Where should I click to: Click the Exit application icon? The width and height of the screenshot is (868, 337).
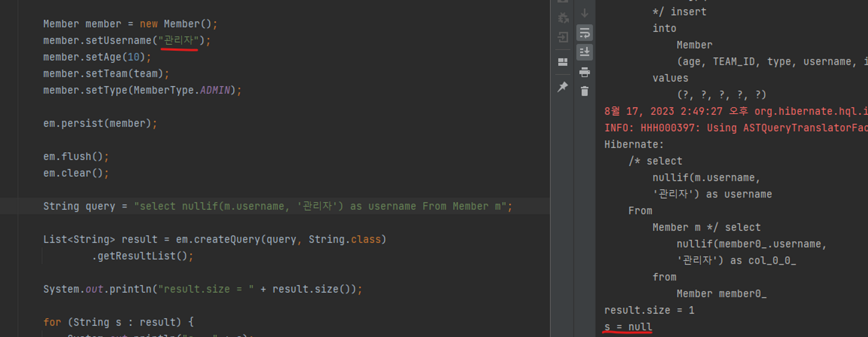coord(563,37)
